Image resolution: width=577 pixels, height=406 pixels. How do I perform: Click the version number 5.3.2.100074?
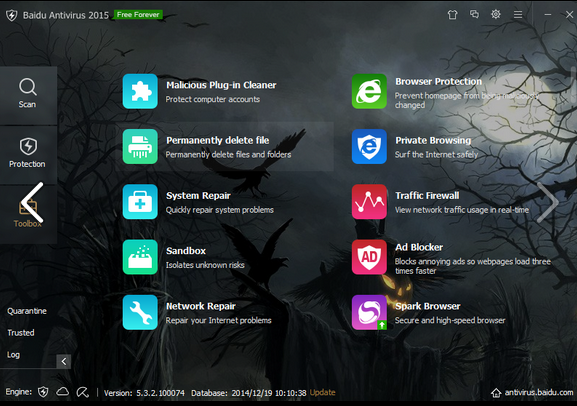[160, 393]
